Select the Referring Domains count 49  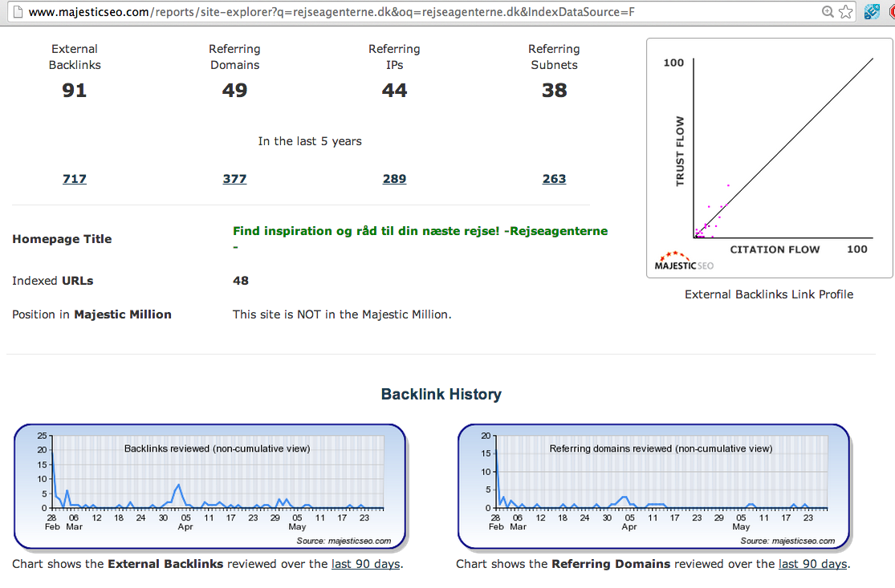pos(234,90)
